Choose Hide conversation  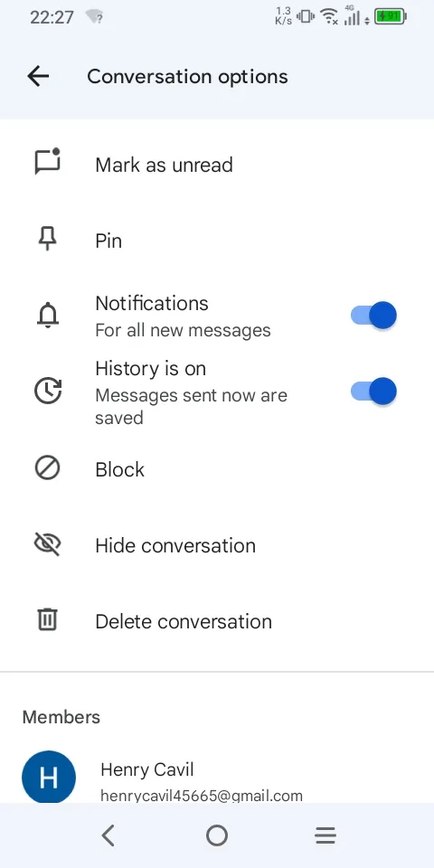coord(217,545)
